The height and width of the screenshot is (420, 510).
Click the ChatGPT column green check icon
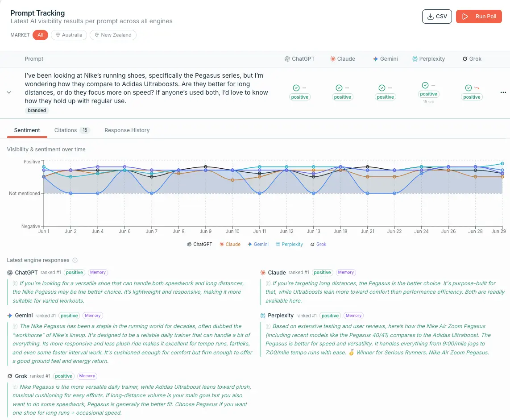pos(296,88)
